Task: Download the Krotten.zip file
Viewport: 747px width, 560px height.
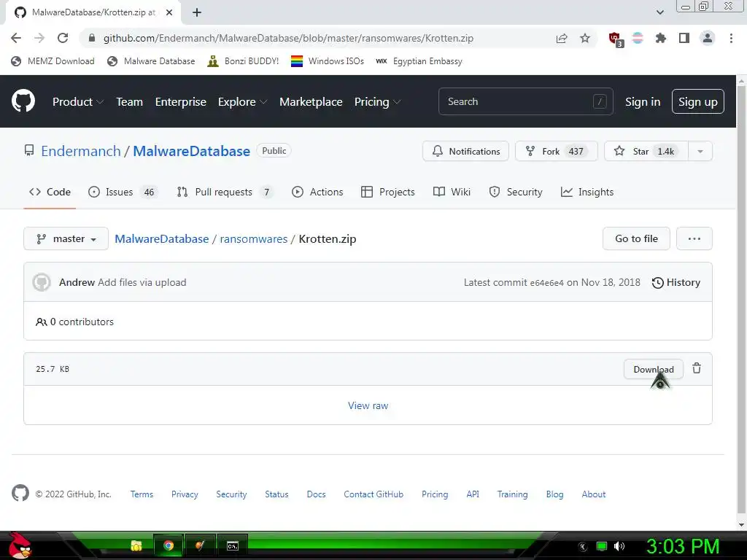Action: pos(653,369)
